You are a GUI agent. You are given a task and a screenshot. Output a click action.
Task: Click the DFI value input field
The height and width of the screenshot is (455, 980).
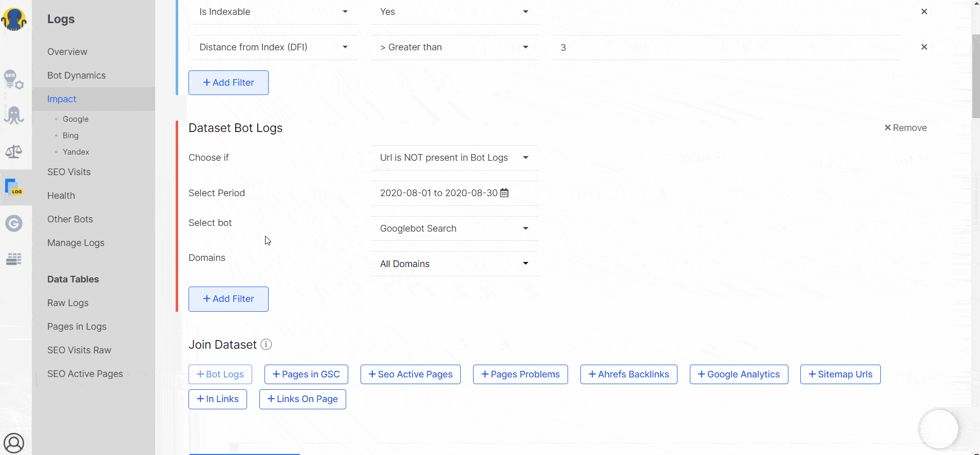(x=725, y=47)
